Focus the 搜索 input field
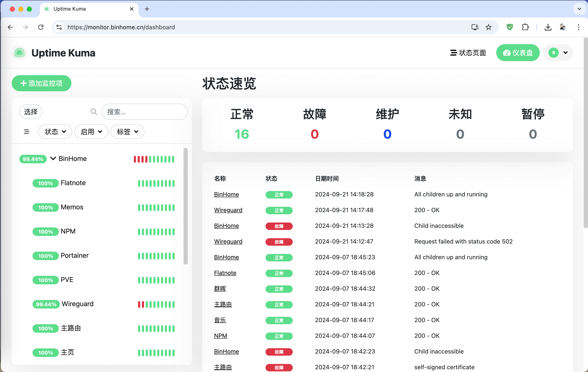The height and width of the screenshot is (372, 588). click(x=145, y=112)
